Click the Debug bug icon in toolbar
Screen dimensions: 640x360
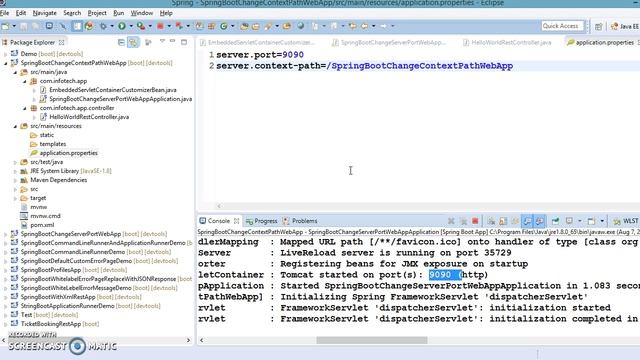pyautogui.click(x=103, y=26)
